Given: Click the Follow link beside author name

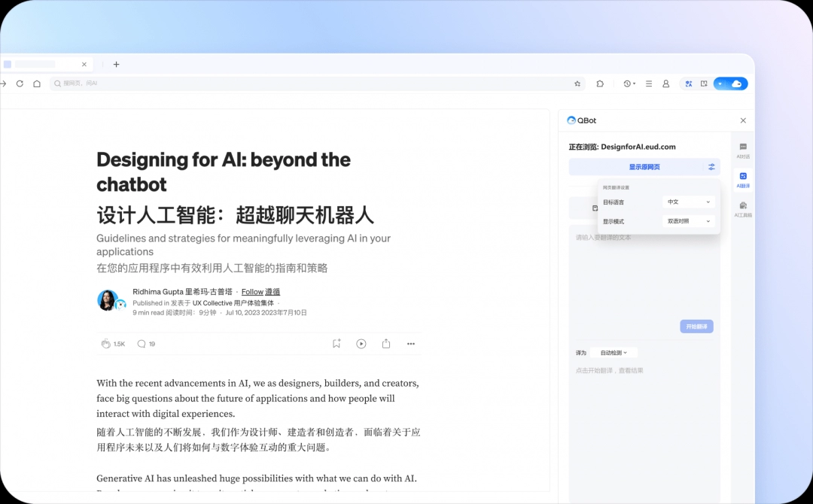Looking at the screenshot, I should click(252, 292).
